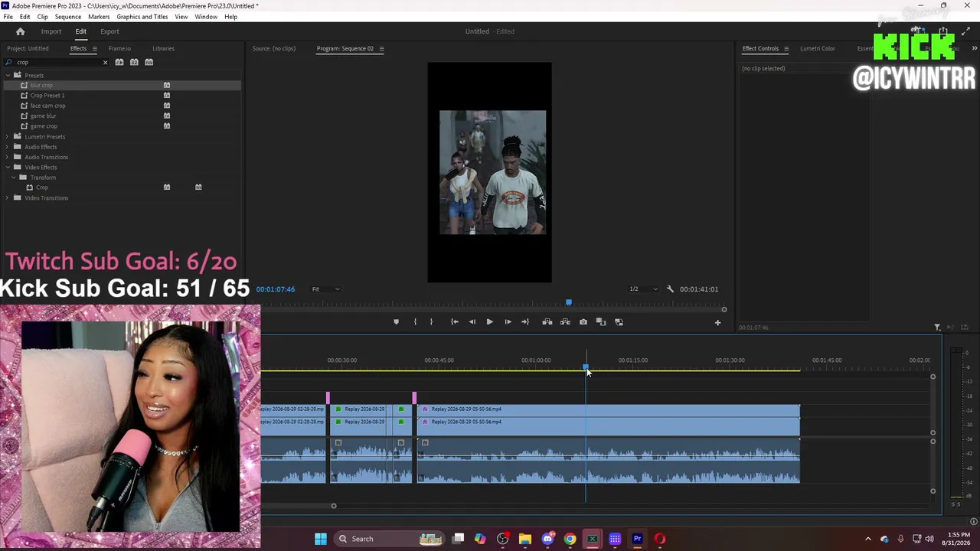
Task: Open the Frame.io panel tab
Action: point(119,48)
